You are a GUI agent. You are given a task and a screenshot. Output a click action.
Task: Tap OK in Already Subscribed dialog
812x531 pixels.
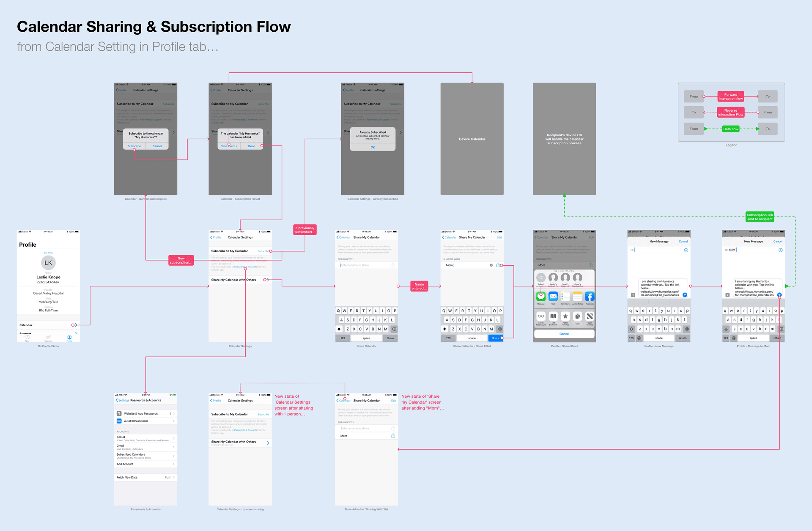[x=373, y=147]
